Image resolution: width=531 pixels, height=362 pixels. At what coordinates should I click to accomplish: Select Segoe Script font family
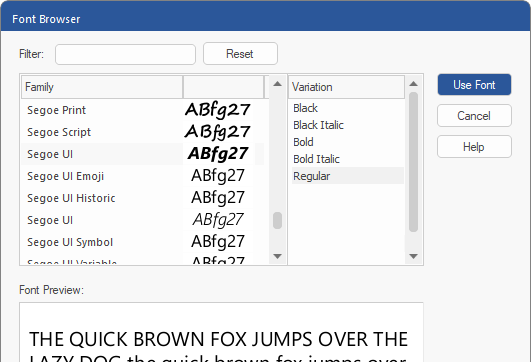[142, 132]
